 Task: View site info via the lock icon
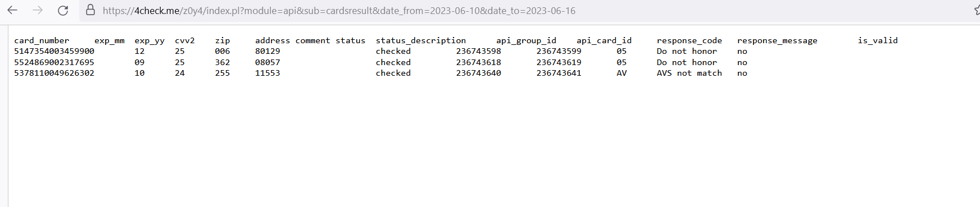[90, 10]
